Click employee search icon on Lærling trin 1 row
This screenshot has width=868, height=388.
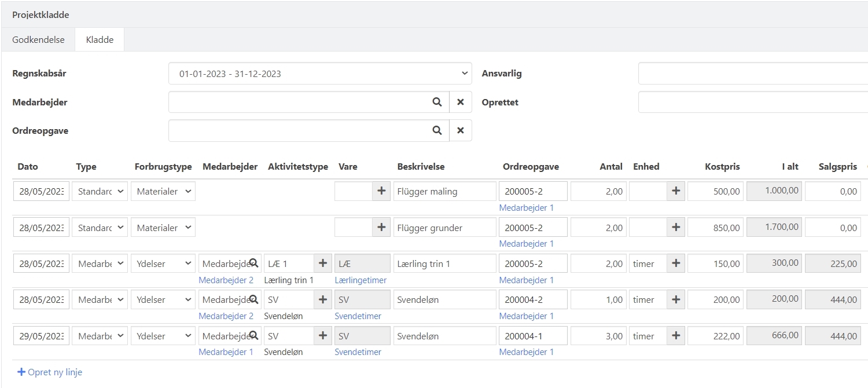coord(253,263)
